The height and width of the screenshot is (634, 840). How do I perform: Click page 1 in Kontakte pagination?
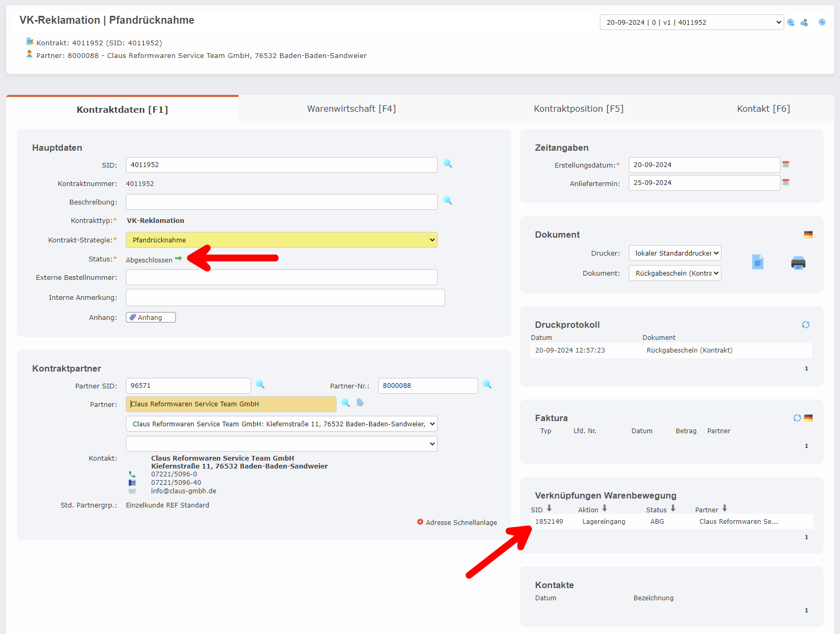[x=806, y=610]
